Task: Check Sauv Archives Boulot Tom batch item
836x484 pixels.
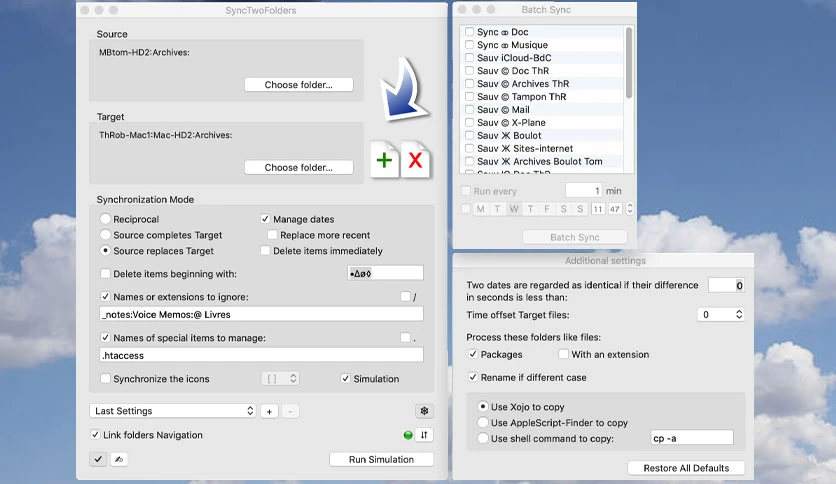Action: coord(469,161)
